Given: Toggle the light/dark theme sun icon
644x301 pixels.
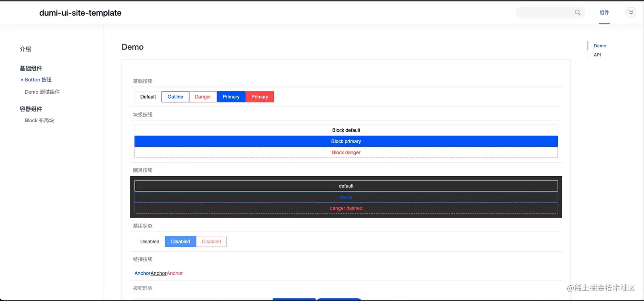Looking at the screenshot, I should pos(631,13).
